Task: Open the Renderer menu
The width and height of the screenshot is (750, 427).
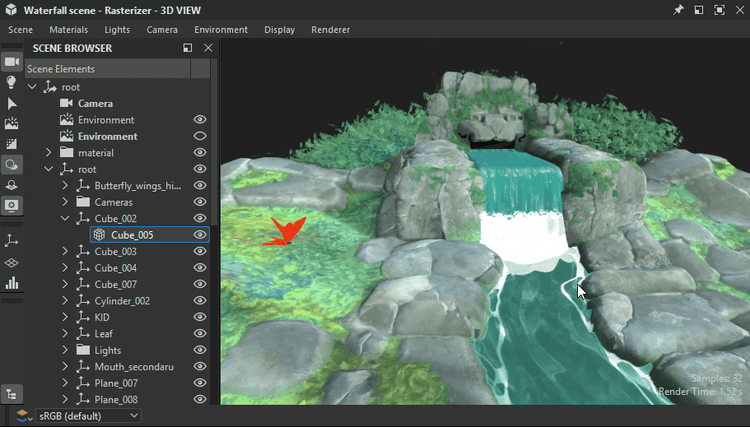Action: (331, 30)
